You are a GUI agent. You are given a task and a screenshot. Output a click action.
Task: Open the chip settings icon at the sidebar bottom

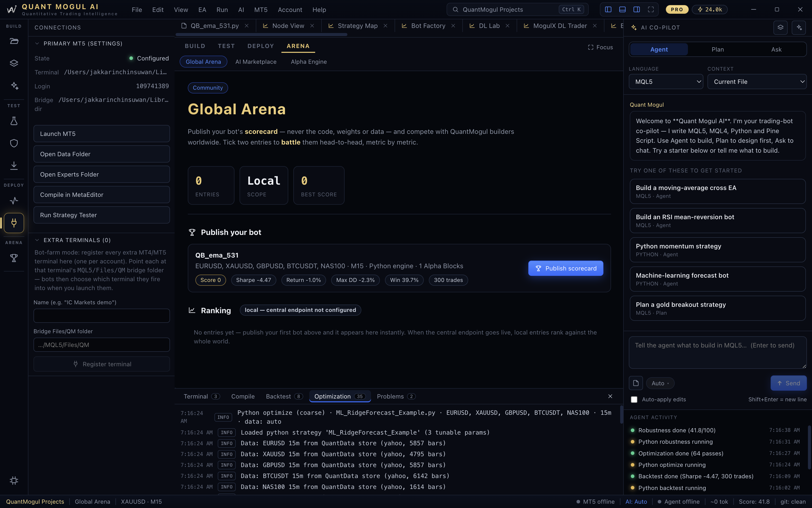point(14,481)
